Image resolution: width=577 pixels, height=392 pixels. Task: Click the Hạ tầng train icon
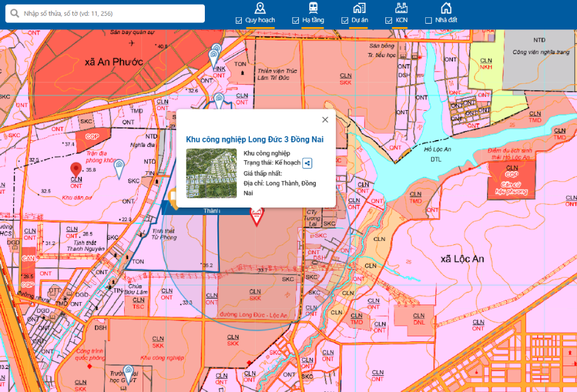pyautogui.click(x=313, y=8)
